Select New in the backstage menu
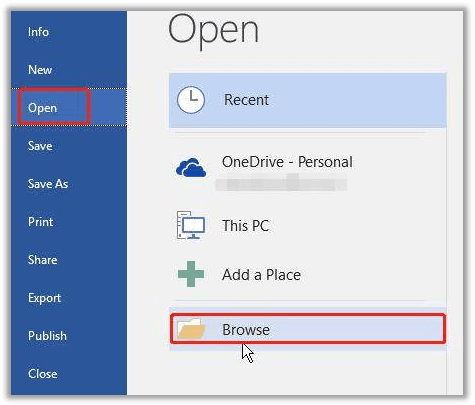 [x=40, y=70]
